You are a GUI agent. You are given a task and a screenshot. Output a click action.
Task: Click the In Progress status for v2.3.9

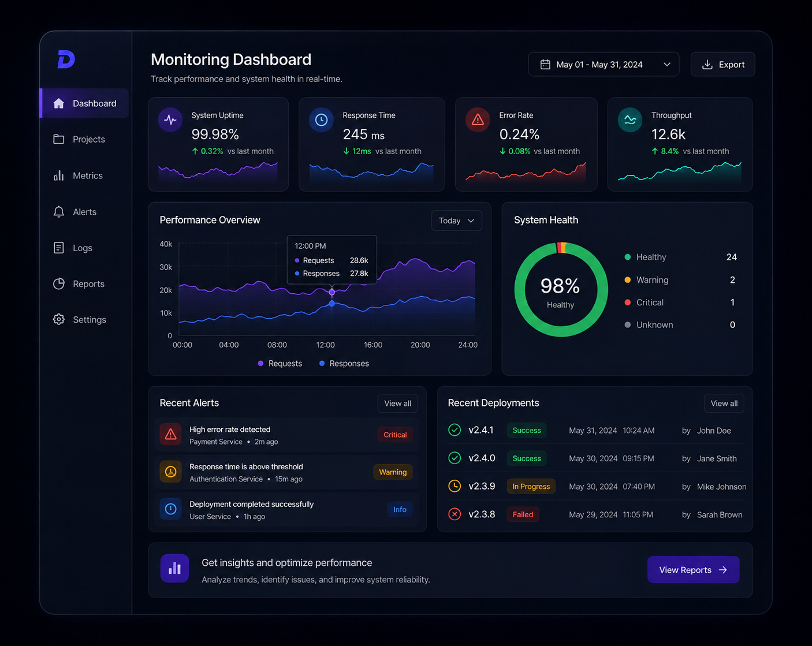(531, 486)
